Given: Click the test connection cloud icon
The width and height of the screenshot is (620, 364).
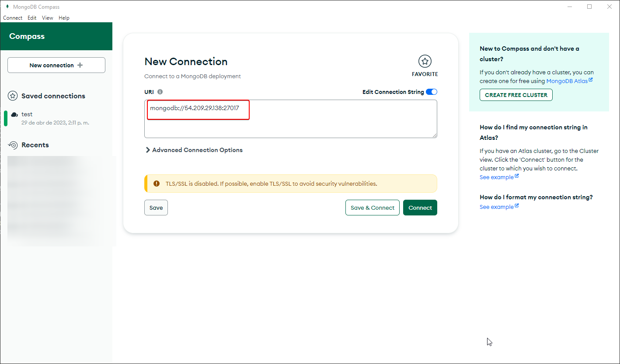Looking at the screenshot, I should pyautogui.click(x=14, y=114).
